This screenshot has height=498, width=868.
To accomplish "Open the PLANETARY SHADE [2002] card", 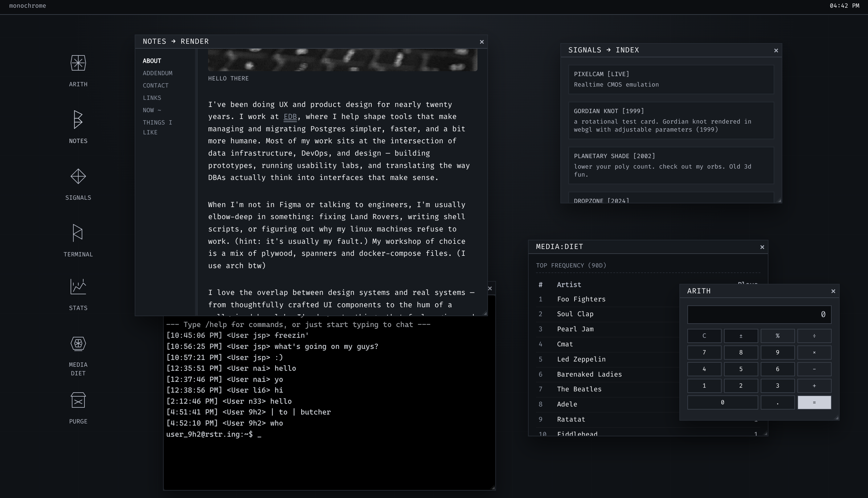I will point(671,165).
